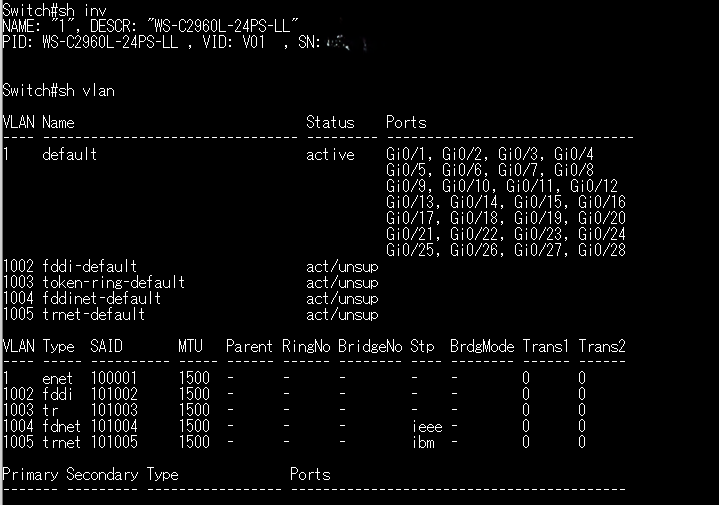This screenshot has width=719, height=505.
Task: Click the SAID column header
Action: click(106, 347)
